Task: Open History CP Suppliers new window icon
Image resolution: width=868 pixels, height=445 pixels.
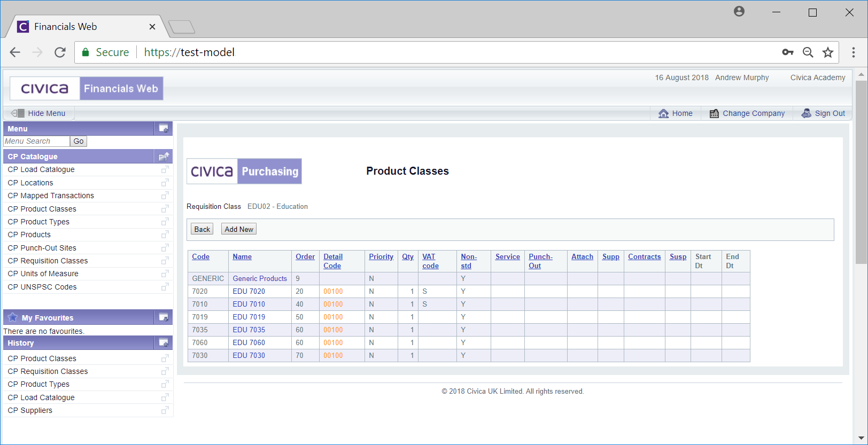Action: 165,410
